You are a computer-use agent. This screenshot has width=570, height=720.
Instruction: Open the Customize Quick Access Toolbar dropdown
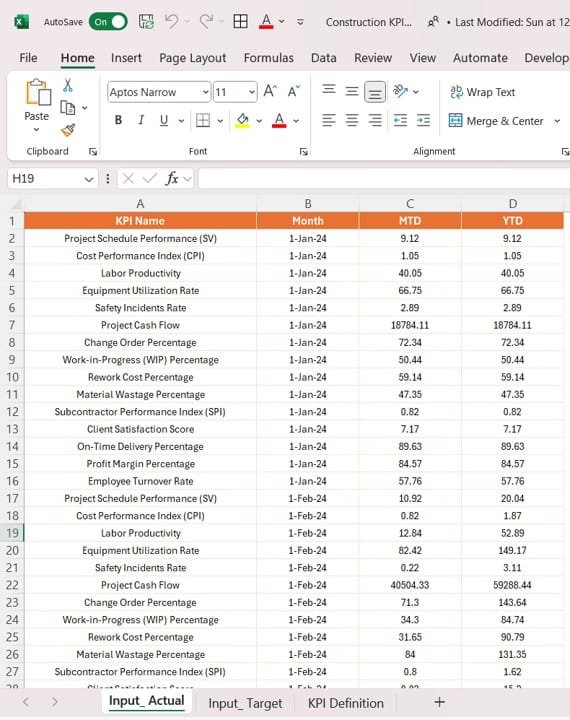(300, 22)
